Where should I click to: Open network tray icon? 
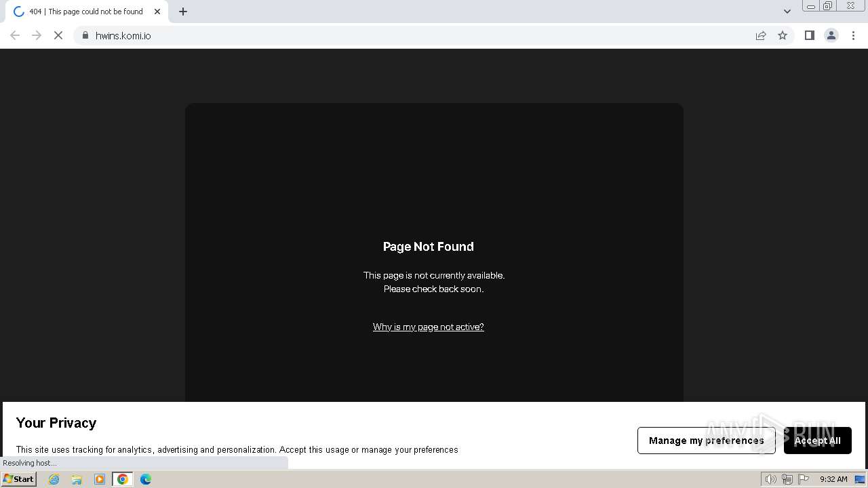coord(787,479)
